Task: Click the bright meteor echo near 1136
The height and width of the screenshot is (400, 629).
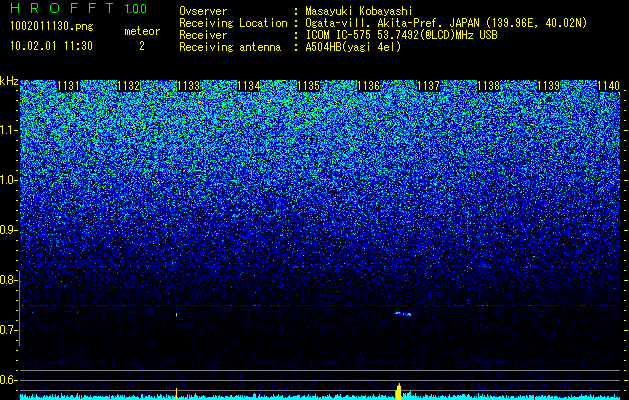Action: pos(403,314)
